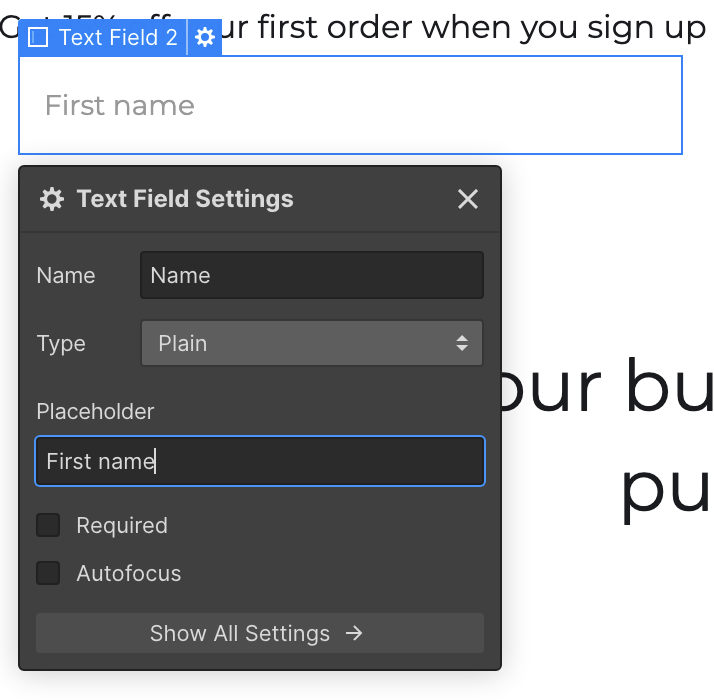Screen dimensions: 714x700
Task: Click the up-down arrows on Type selector
Action: (462, 343)
